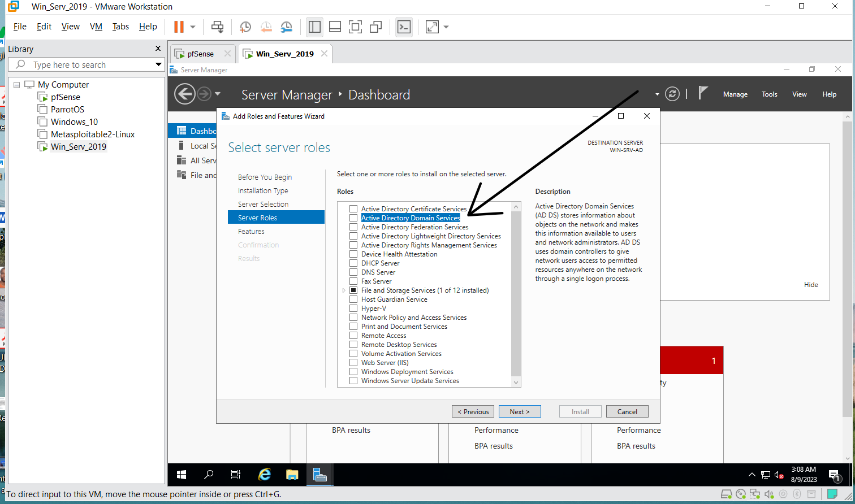This screenshot has width=855, height=504.
Task: Enter full screen mode from toolbar
Action: pyautogui.click(x=355, y=27)
